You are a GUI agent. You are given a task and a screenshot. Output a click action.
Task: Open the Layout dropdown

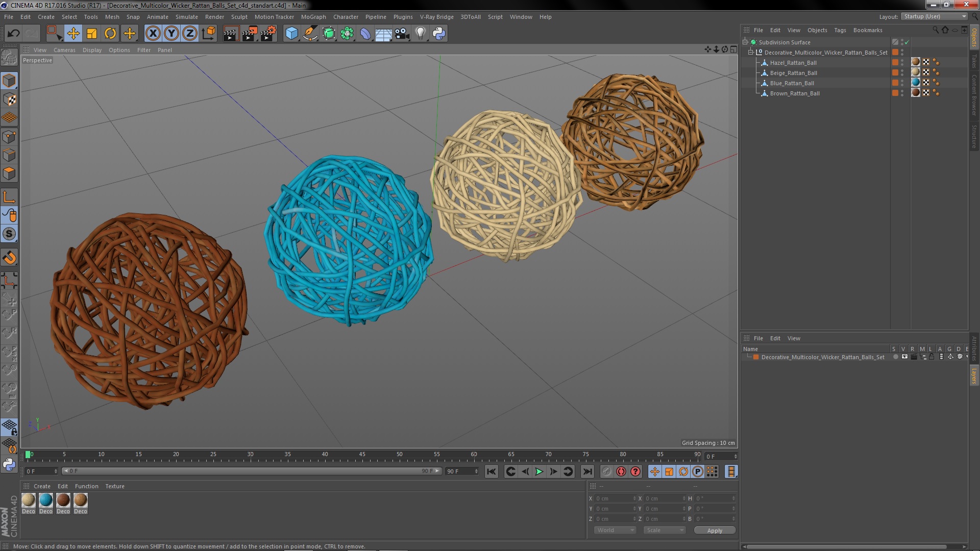[934, 16]
